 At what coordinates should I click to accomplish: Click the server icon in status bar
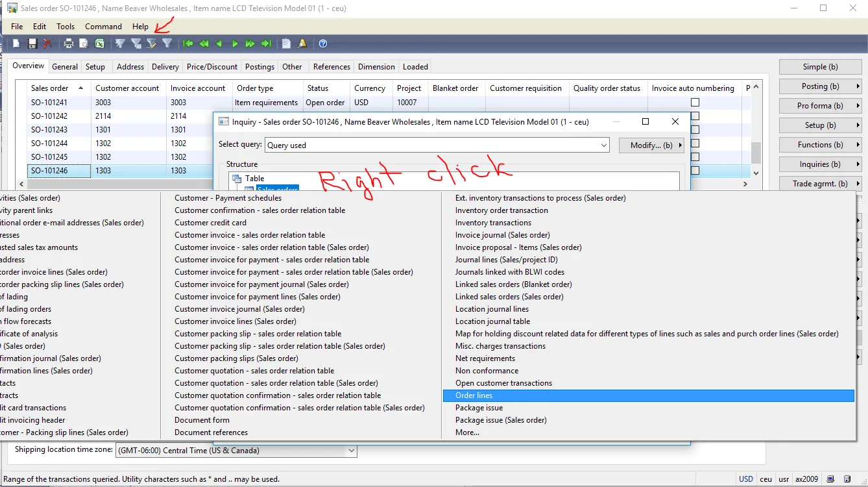847,479
